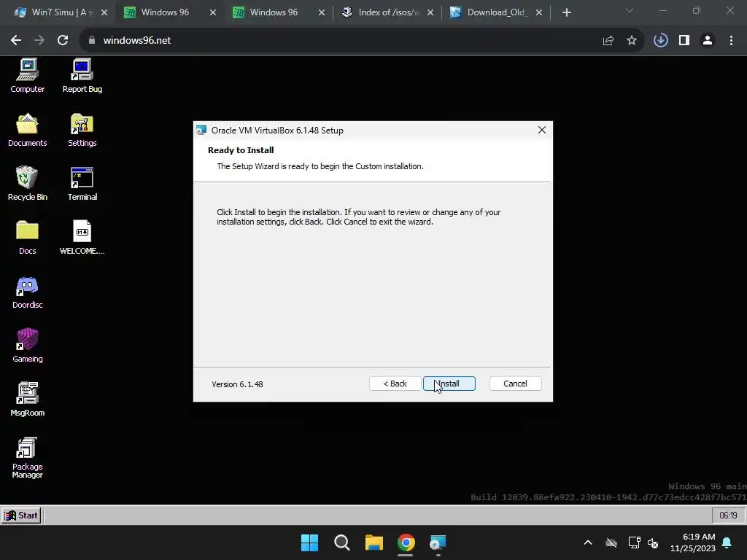Go forward in the browser history
This screenshot has width=747, height=560.
coord(39,41)
